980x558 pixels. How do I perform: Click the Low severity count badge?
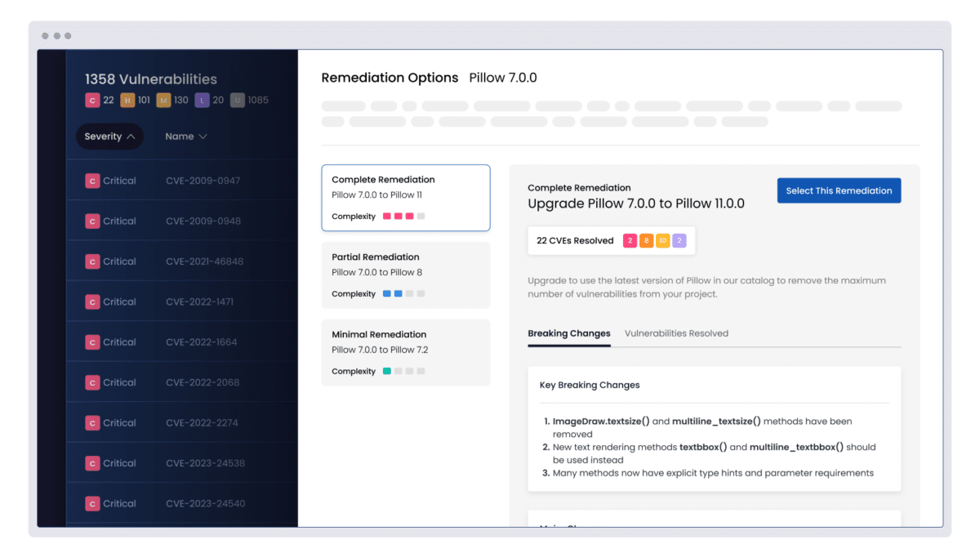(202, 100)
